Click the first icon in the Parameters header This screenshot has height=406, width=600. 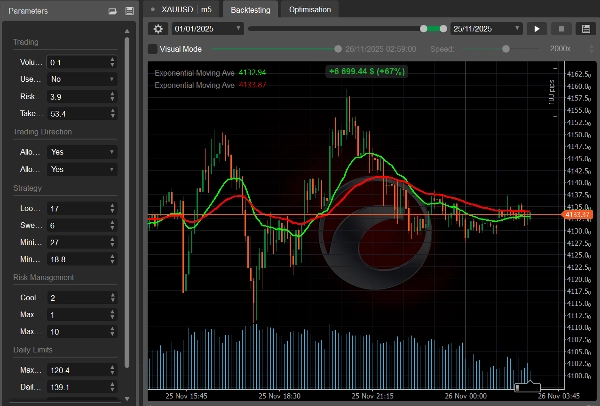112,11
